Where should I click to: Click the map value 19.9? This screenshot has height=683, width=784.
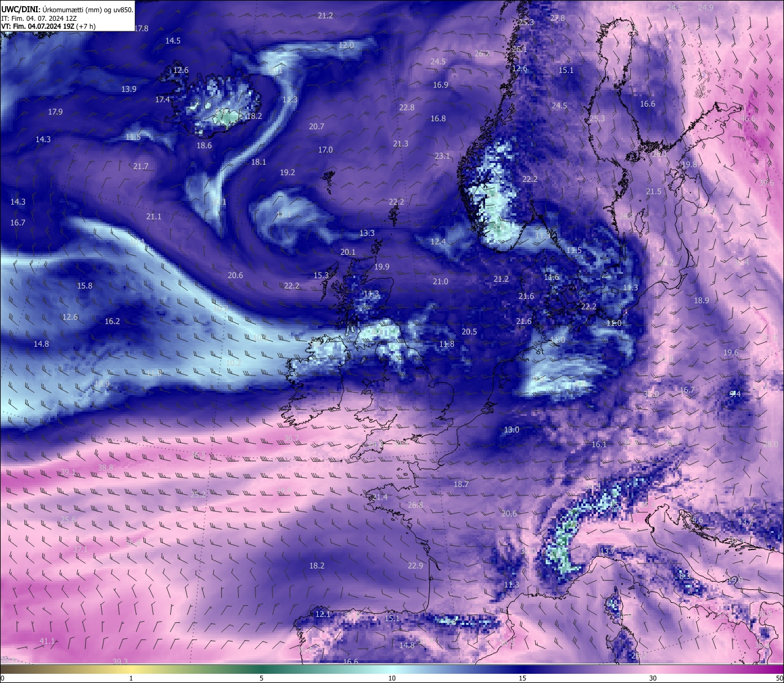point(382,266)
